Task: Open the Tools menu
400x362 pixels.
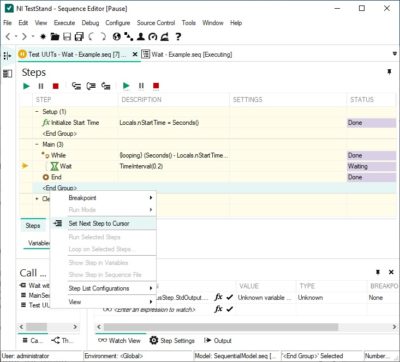Action: click(x=189, y=23)
